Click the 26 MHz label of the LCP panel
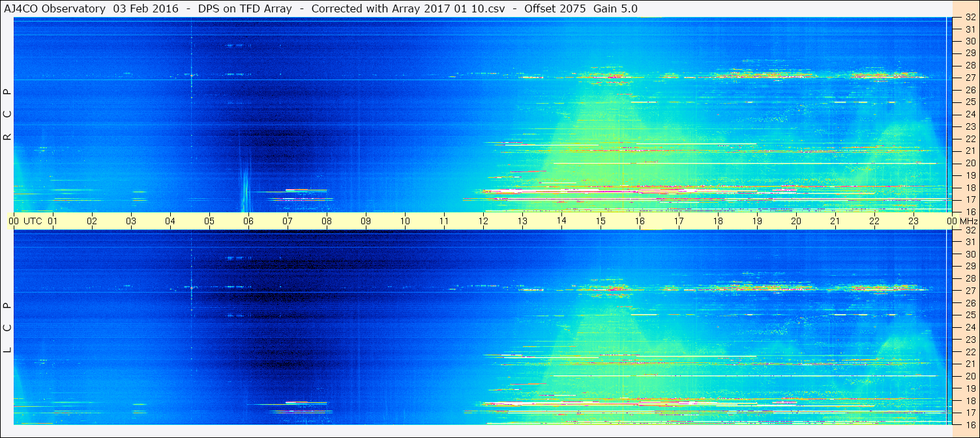The height and width of the screenshot is (438, 980). coord(970,303)
